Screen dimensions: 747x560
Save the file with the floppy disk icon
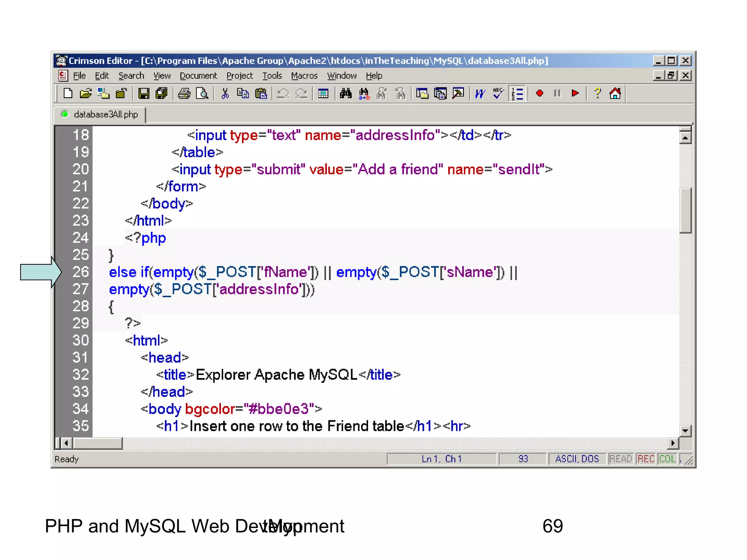pyautogui.click(x=143, y=94)
